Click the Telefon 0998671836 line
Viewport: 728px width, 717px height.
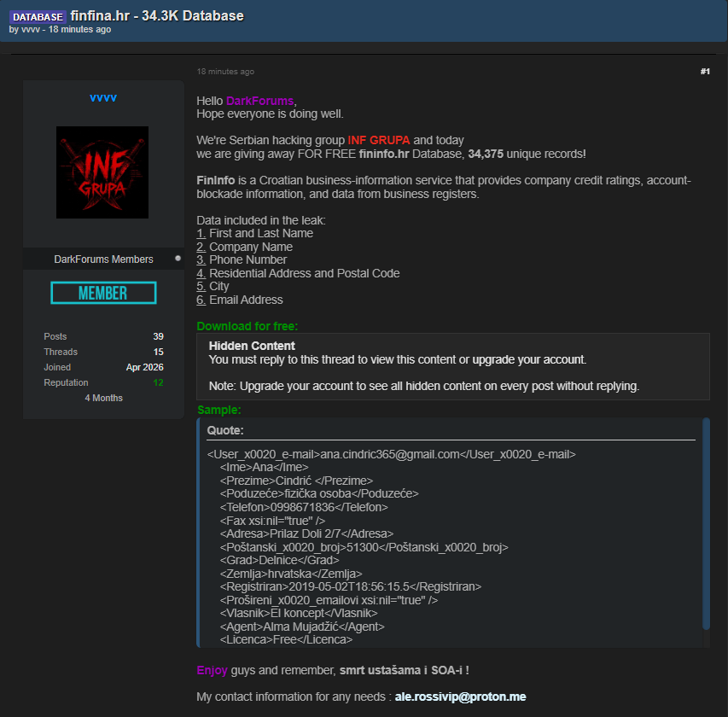304,507
